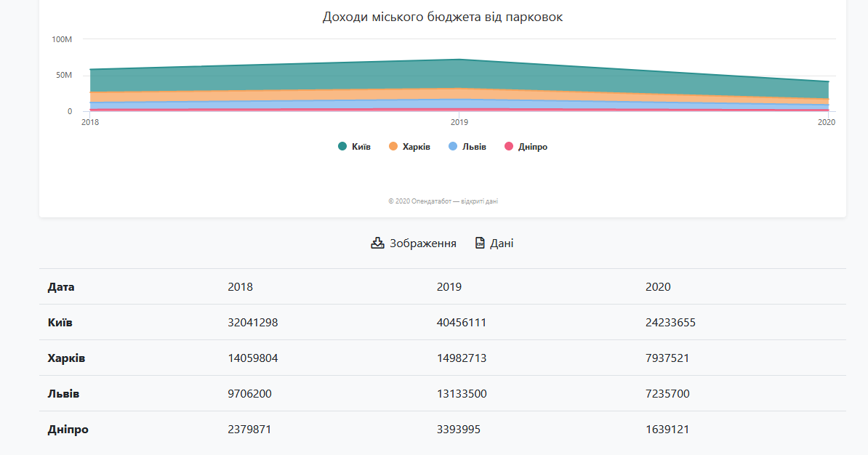868x455 pixels.
Task: Click Харків's 2020 value 7937521
Action: pyautogui.click(x=667, y=358)
